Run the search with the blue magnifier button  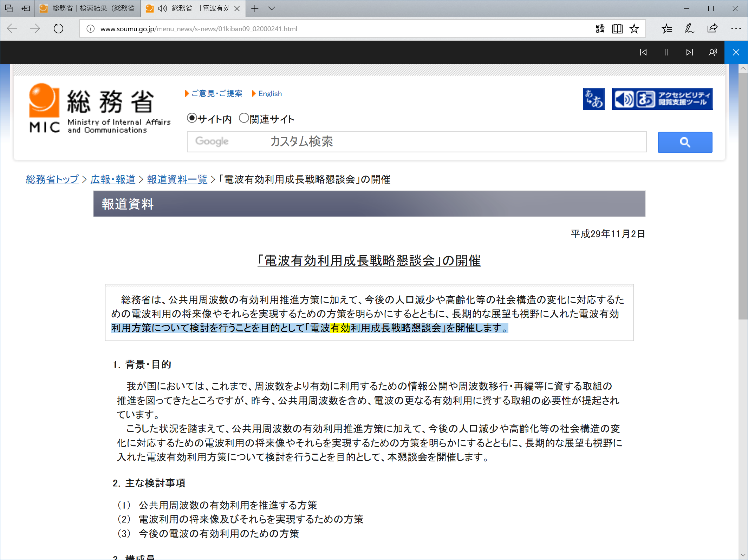(x=685, y=142)
